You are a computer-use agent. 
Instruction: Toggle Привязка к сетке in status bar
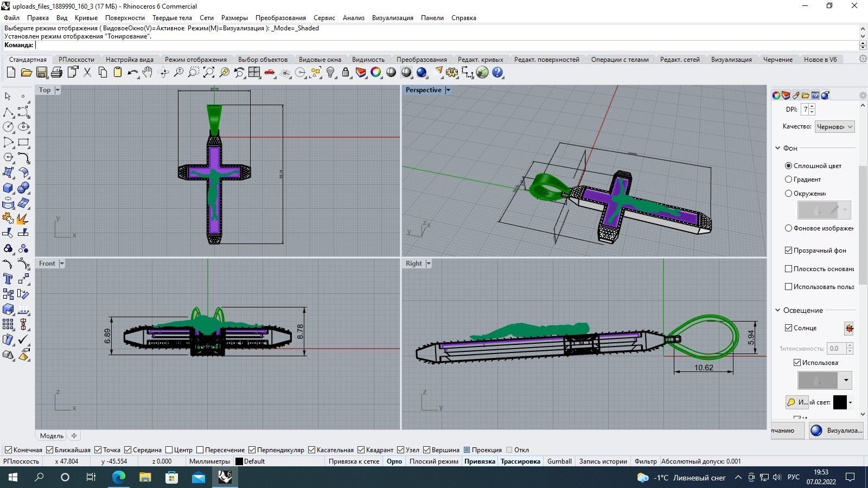[354, 461]
